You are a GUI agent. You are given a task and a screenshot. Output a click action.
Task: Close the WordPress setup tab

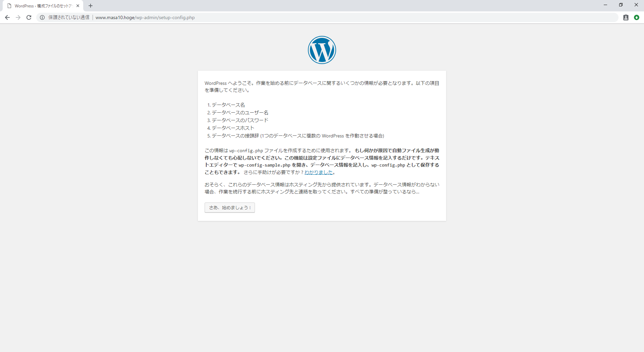(x=78, y=6)
